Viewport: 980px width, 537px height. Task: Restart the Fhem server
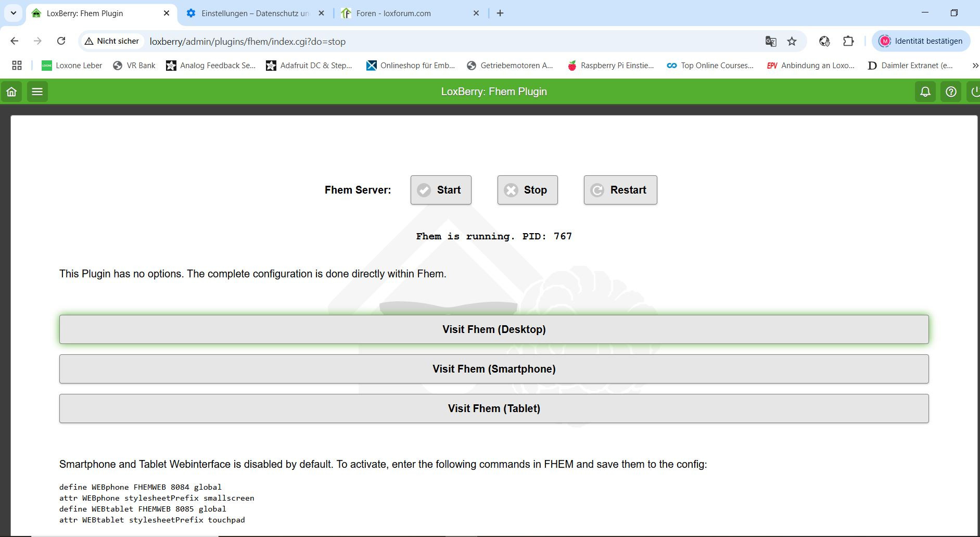(x=620, y=190)
